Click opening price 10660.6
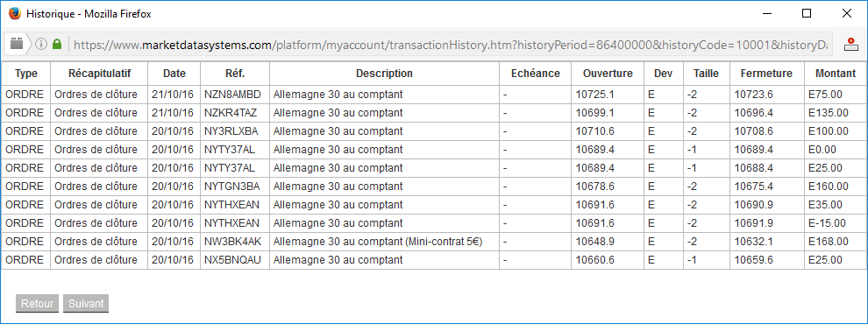This screenshot has width=868, height=324. [x=595, y=260]
